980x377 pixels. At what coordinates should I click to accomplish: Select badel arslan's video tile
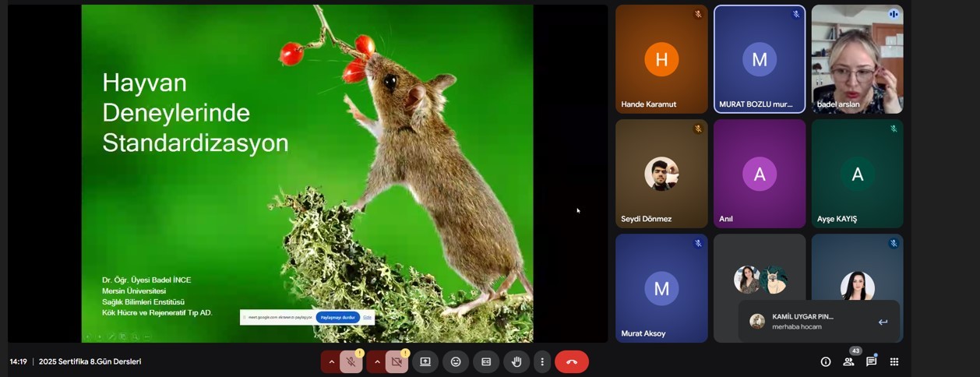(x=857, y=59)
